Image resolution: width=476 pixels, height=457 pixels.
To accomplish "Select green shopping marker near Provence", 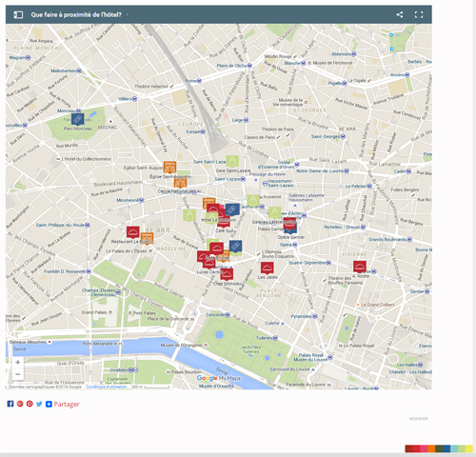I will coord(253,201).
